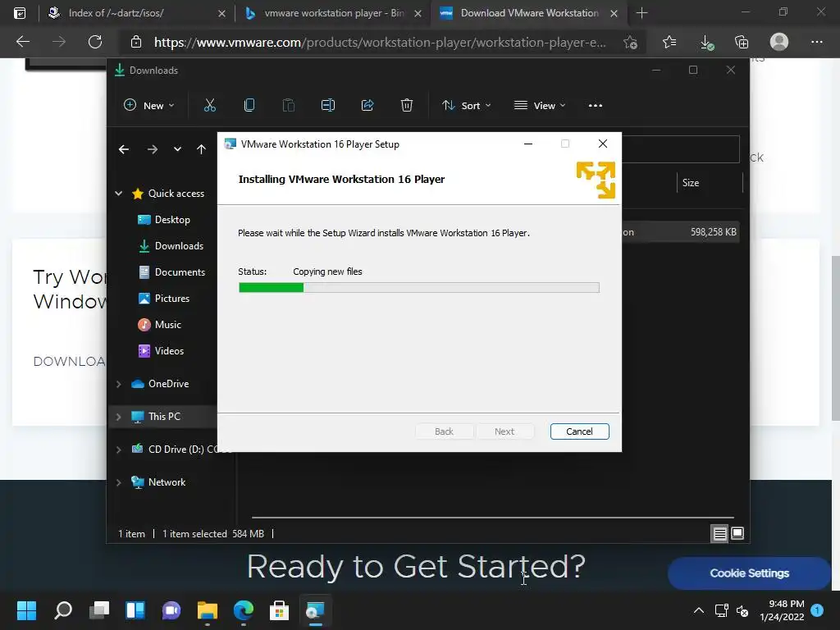This screenshot has width=840, height=630.
Task: Open the Sort dropdown menu
Action: (466, 106)
